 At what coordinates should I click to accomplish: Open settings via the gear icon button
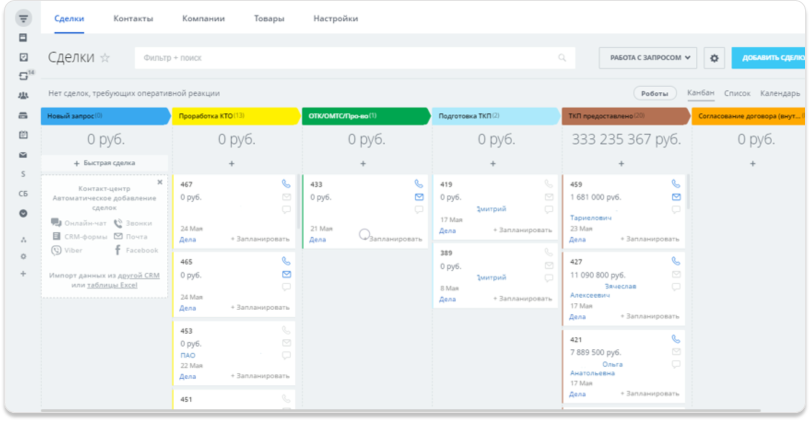[x=714, y=58]
